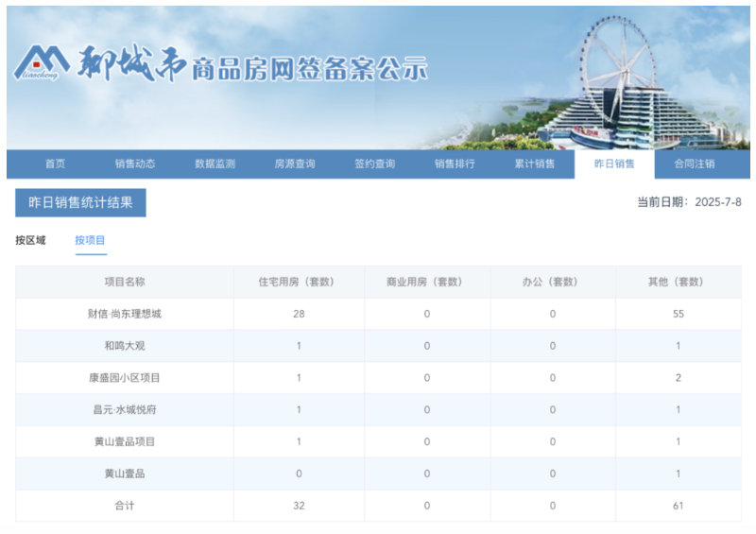
Task: Go to 数据监测 in navigation bar
Action: pos(215,164)
